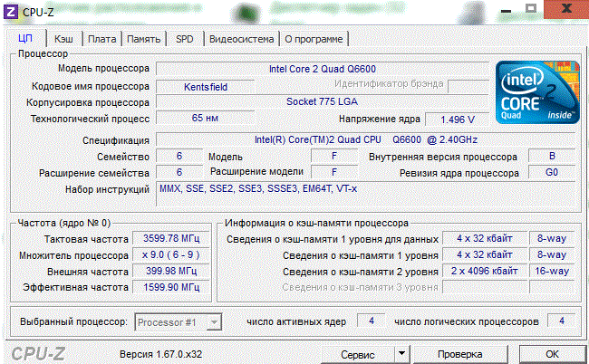Click the 399.98 МГц external frequency value
This screenshot has width=589, height=364.
pos(171,271)
